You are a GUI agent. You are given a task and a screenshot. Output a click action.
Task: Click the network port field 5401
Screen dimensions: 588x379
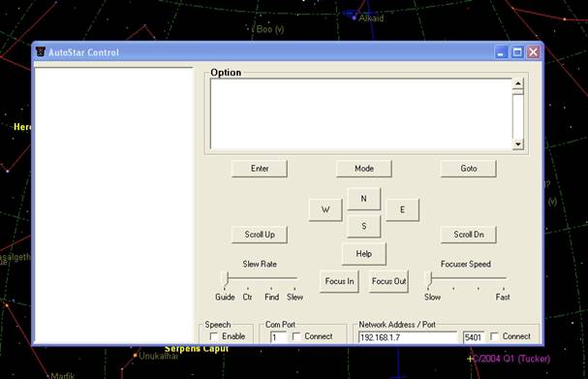coord(474,337)
